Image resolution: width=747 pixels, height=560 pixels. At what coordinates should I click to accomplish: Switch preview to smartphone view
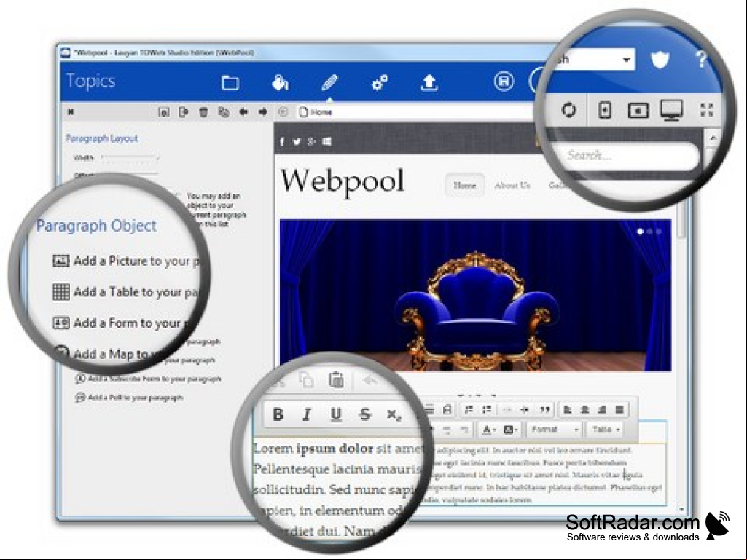click(605, 111)
